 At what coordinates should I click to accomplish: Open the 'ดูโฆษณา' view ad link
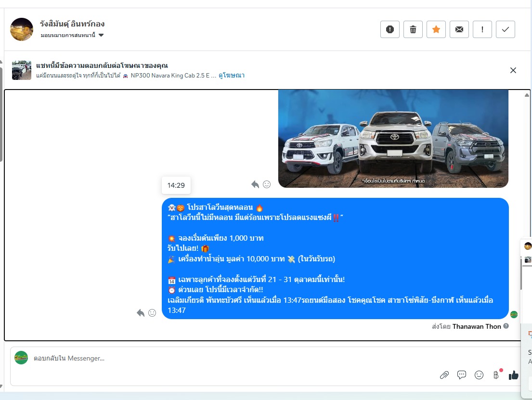pyautogui.click(x=232, y=76)
